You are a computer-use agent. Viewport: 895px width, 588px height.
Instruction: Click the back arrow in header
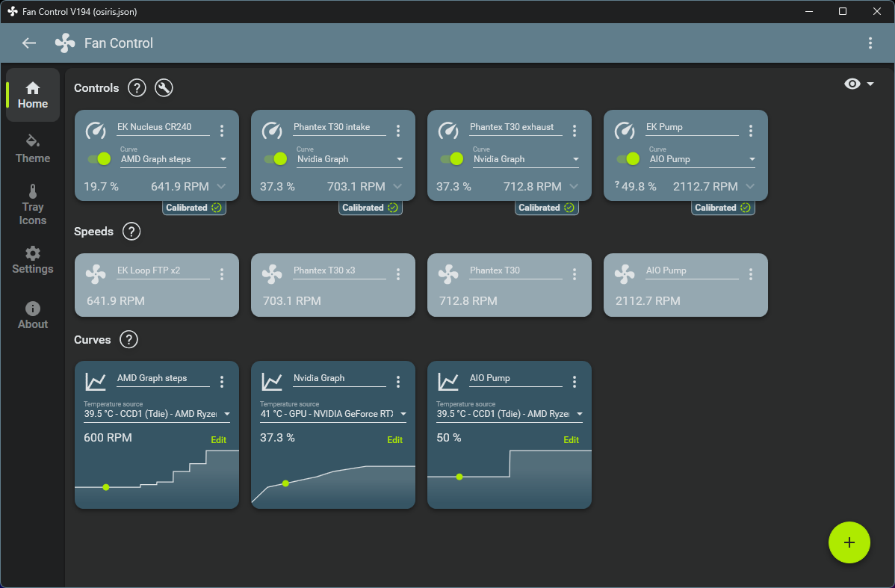click(29, 43)
